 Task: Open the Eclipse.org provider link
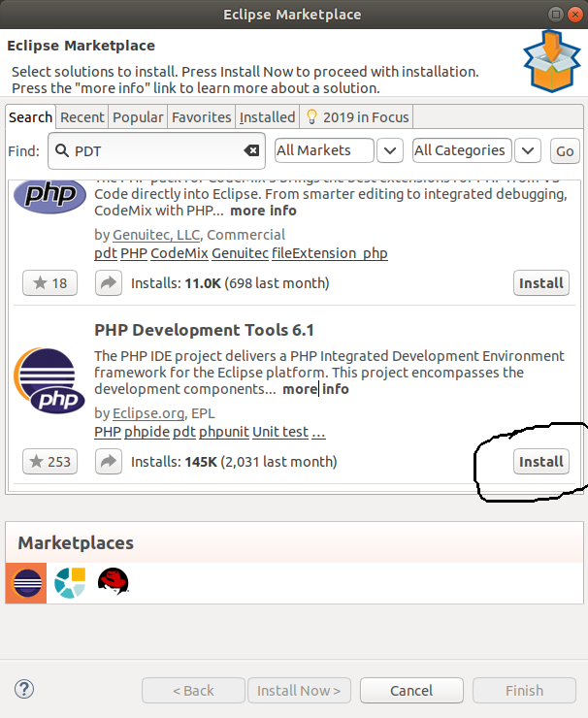pos(148,413)
